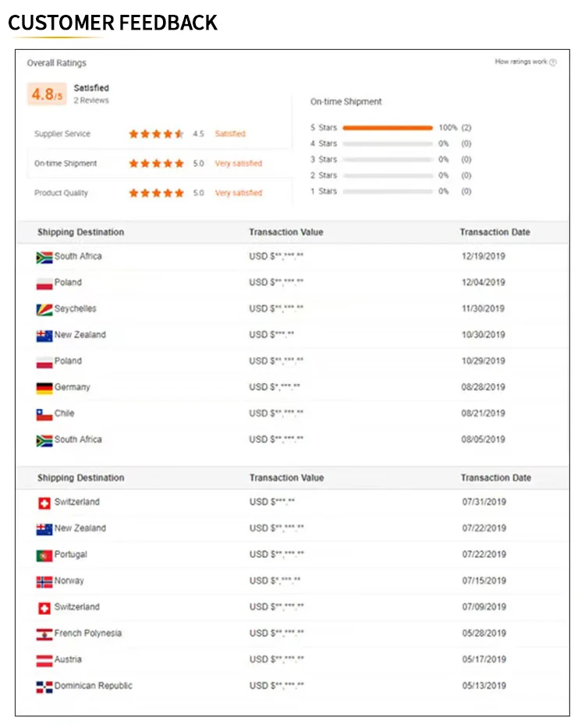Click the Germany flag icon
Viewport: 585px width, 728px height.
(x=44, y=388)
